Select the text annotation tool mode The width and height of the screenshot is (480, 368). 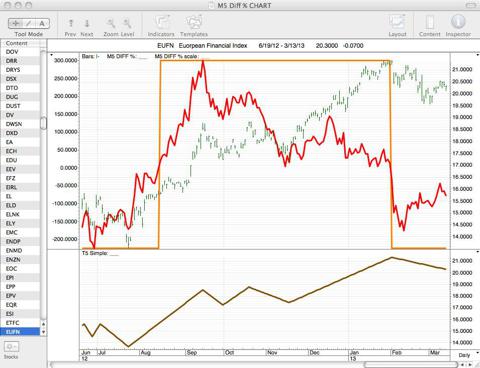[x=42, y=23]
